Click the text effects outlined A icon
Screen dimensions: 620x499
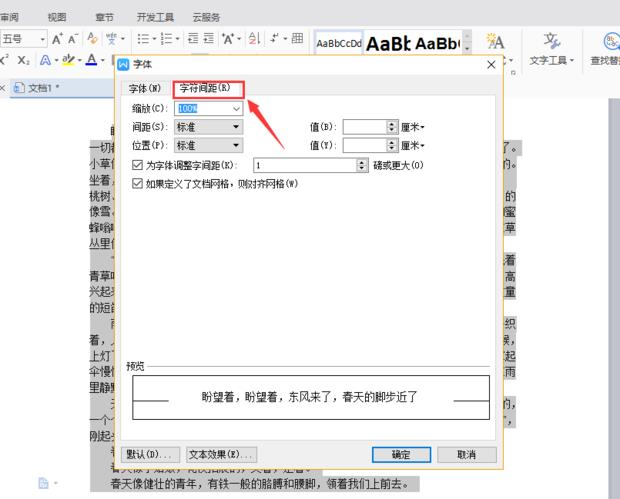45,60
